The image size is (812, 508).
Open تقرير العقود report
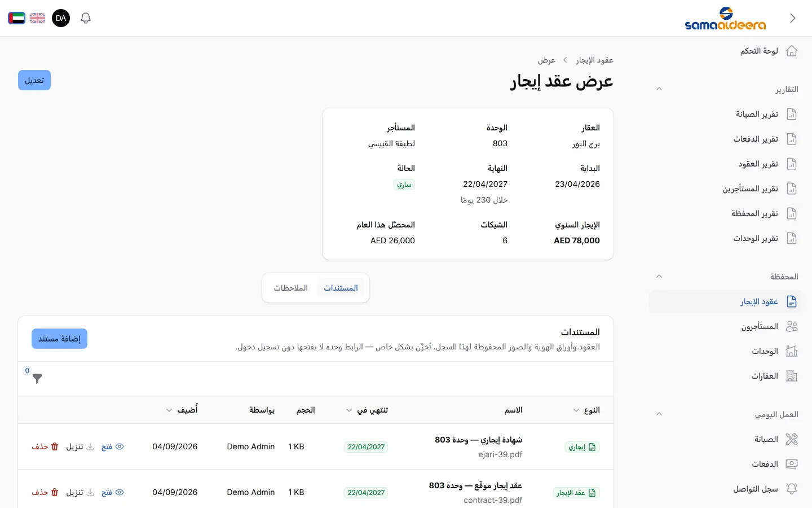[x=767, y=164]
